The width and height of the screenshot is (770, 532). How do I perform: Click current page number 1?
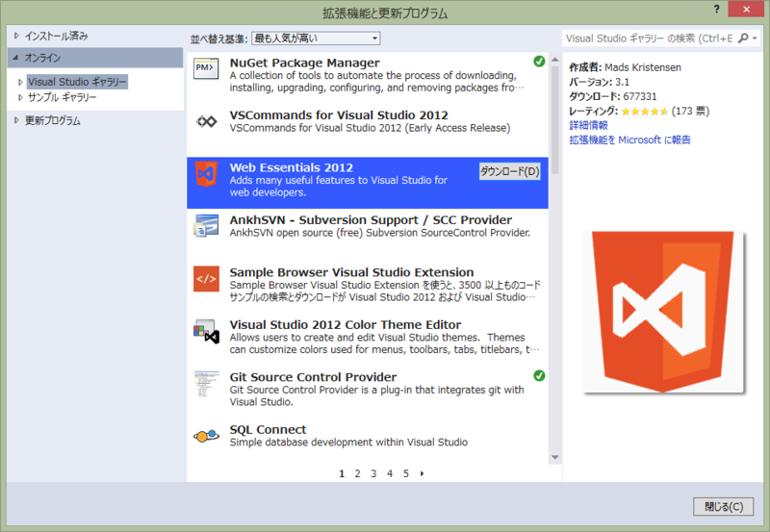pos(342,473)
